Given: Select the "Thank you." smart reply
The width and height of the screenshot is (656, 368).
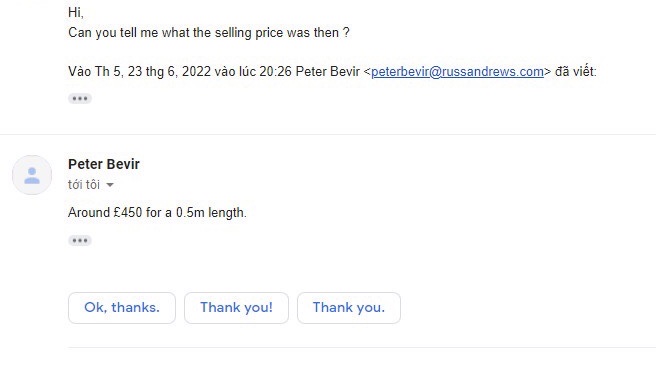Looking at the screenshot, I should coord(349,308).
